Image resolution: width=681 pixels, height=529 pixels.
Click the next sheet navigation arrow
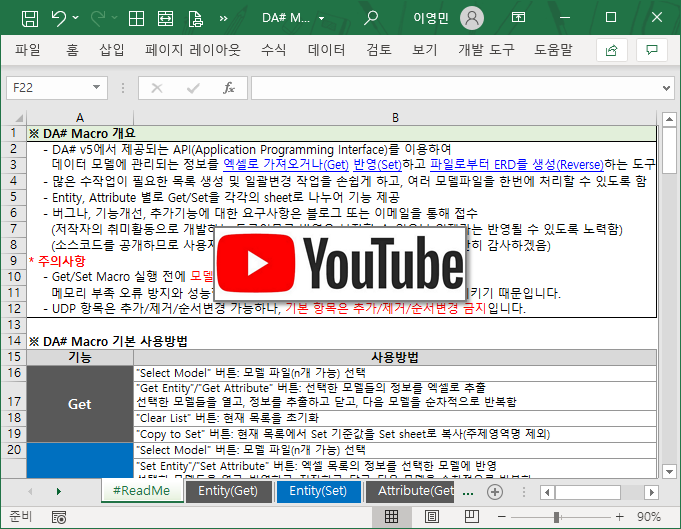pos(59,492)
